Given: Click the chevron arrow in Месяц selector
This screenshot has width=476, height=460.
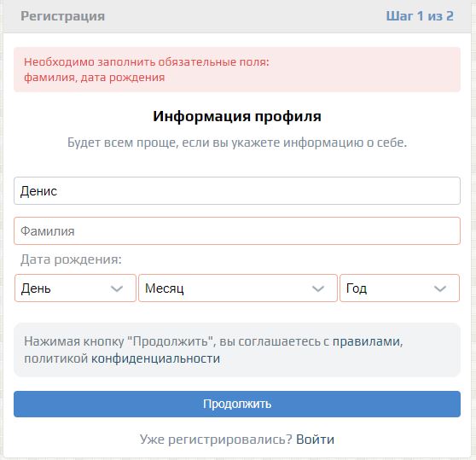Looking at the screenshot, I should tap(318, 288).
